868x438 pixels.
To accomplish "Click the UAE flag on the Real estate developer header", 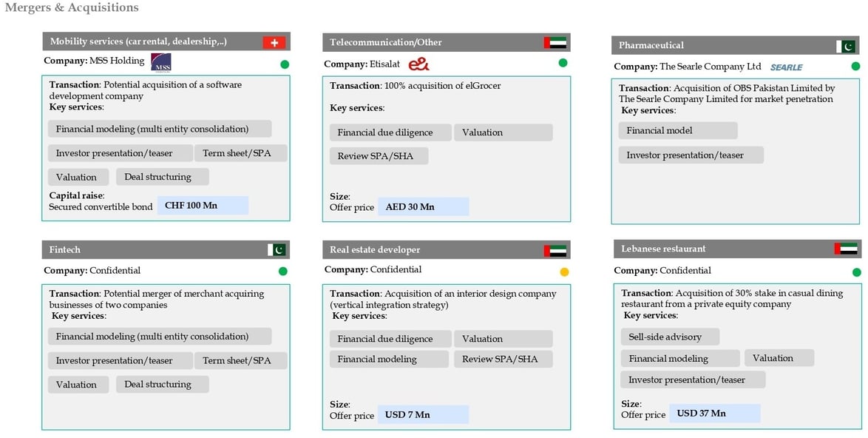I will pos(555,251).
